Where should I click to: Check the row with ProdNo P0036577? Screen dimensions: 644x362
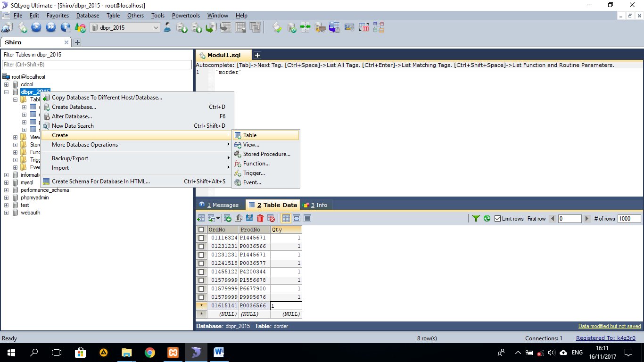[x=201, y=263]
